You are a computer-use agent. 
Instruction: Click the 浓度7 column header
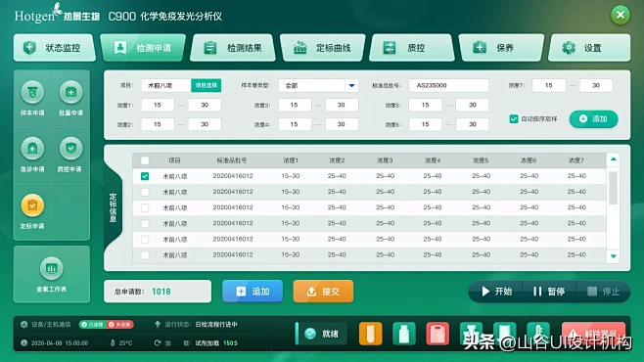point(575,160)
